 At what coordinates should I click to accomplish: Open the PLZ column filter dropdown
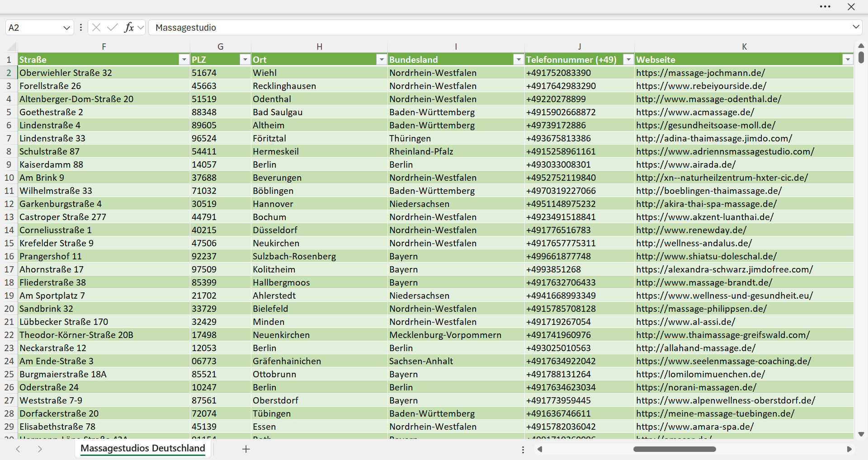[x=245, y=60]
